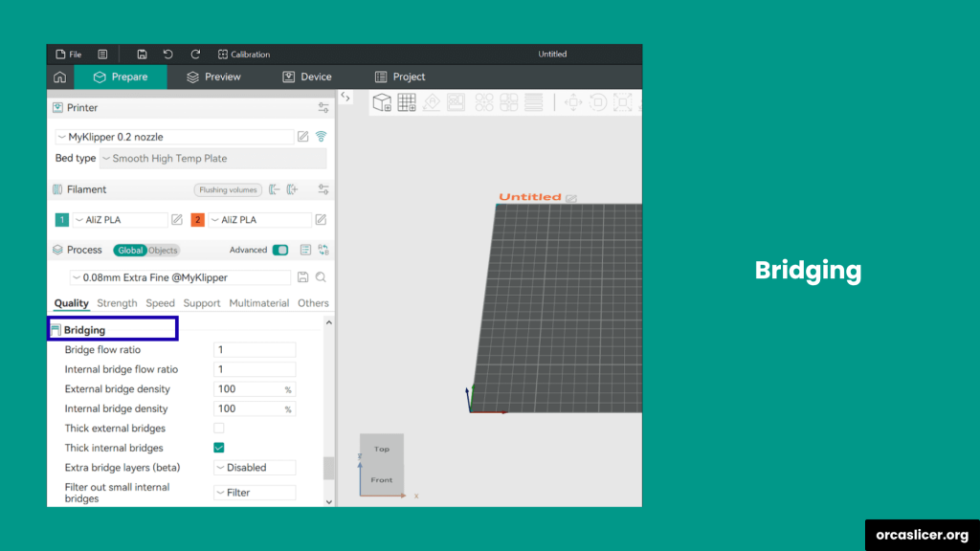This screenshot has width=980, height=551.
Task: Uncheck Thick internal bridges checkbox
Action: point(219,448)
